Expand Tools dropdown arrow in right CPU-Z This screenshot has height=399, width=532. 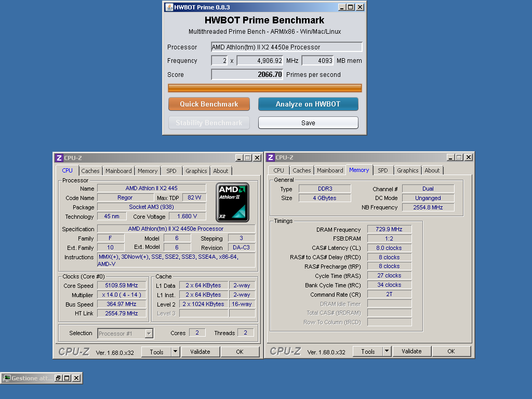(x=387, y=352)
